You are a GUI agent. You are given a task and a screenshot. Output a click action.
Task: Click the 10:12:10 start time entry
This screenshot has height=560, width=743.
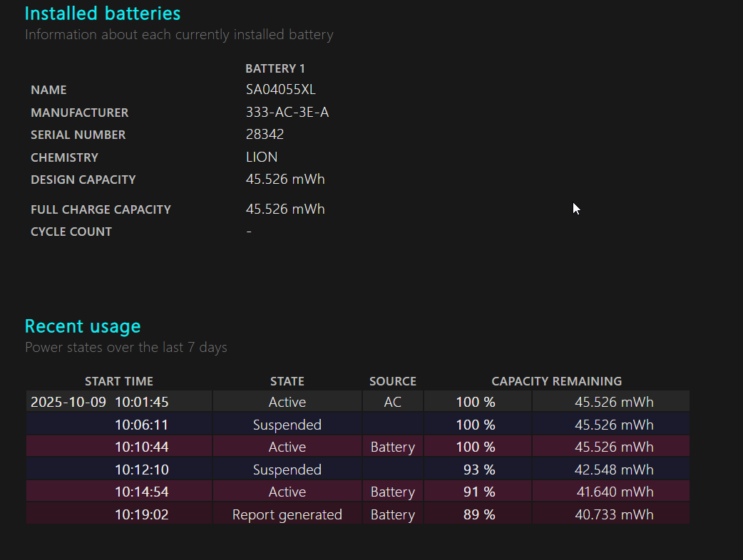[141, 470]
